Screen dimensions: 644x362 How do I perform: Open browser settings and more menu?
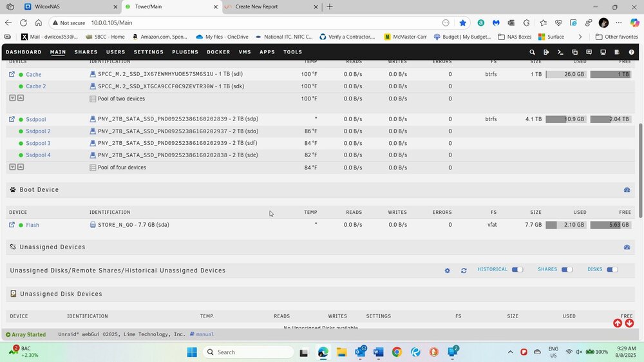pyautogui.click(x=619, y=23)
